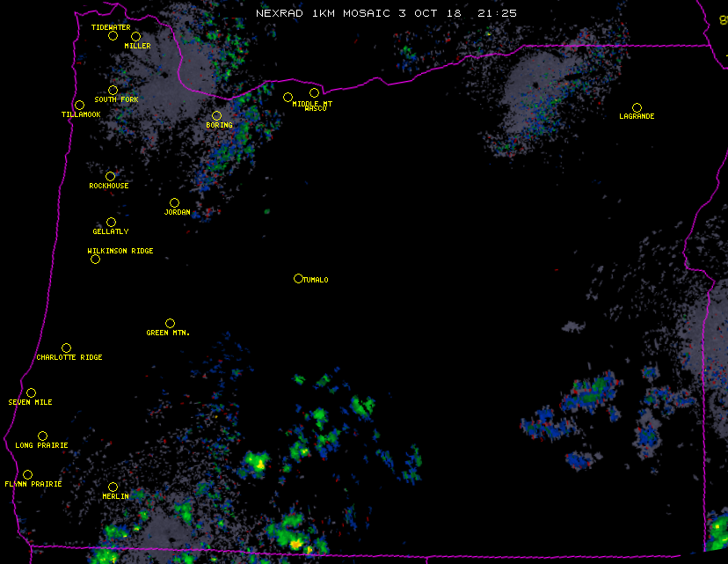Screen dimensions: 728x564
Task: Select the Jordan station circle
Action: (174, 202)
